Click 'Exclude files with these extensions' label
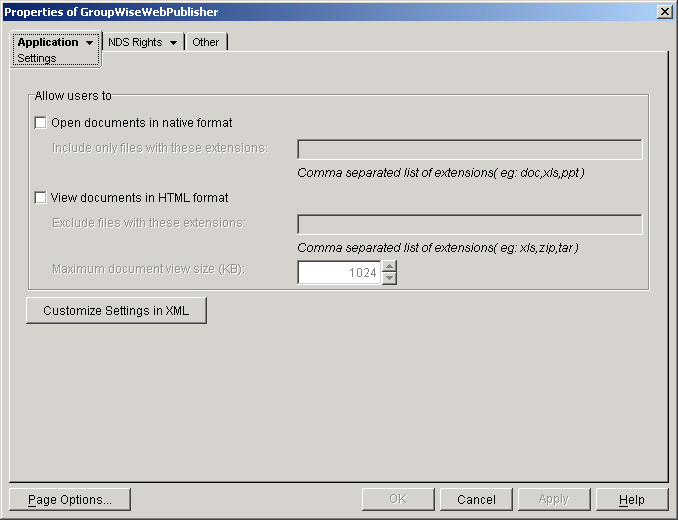 (x=149, y=223)
